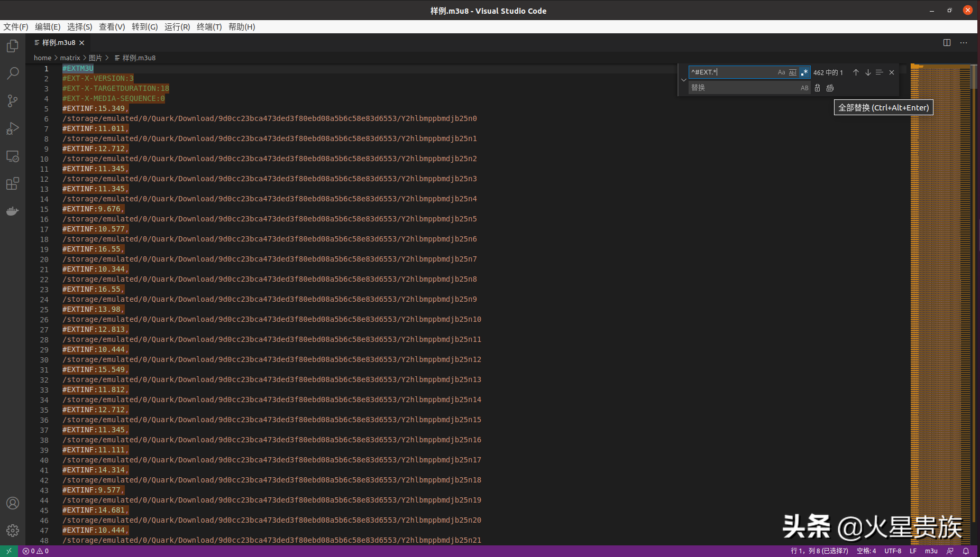Open the 查看(V) menu
This screenshot has width=980, height=557.
tap(112, 27)
